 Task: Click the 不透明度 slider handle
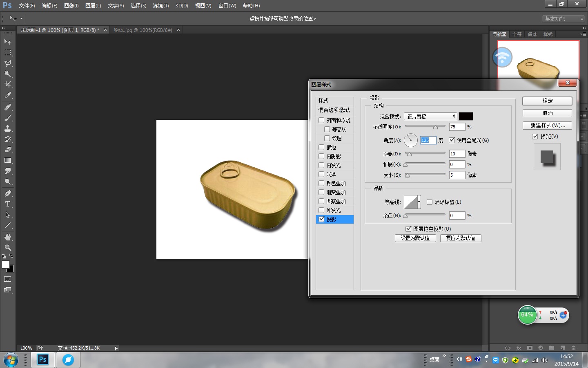[435, 127]
